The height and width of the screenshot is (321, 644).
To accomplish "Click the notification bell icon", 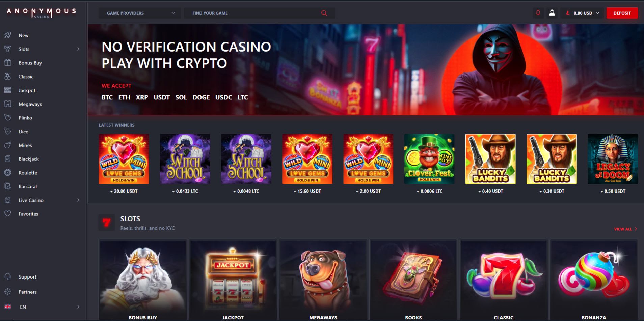I will point(538,13).
